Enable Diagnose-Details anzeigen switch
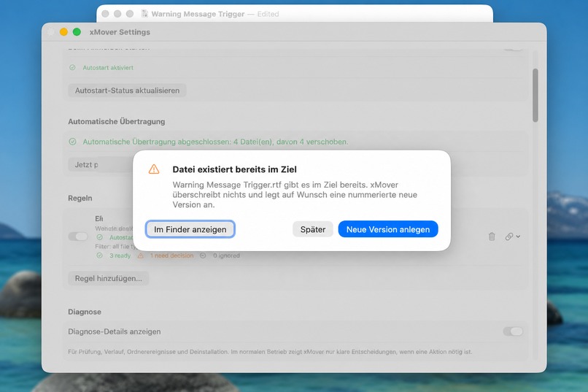 (x=513, y=331)
